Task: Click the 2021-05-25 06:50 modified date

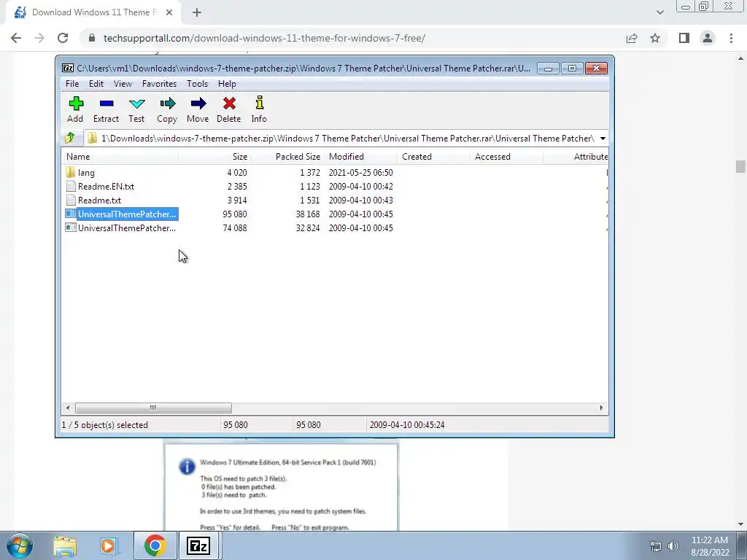Action: (x=360, y=173)
